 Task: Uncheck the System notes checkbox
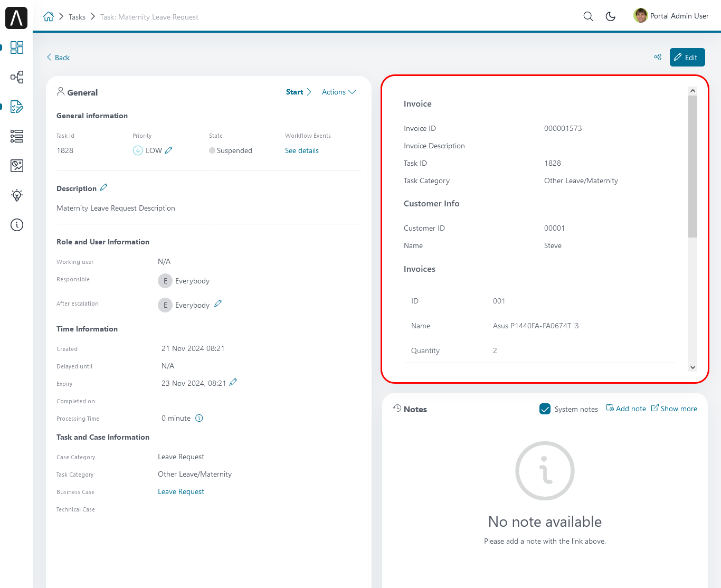pos(545,409)
